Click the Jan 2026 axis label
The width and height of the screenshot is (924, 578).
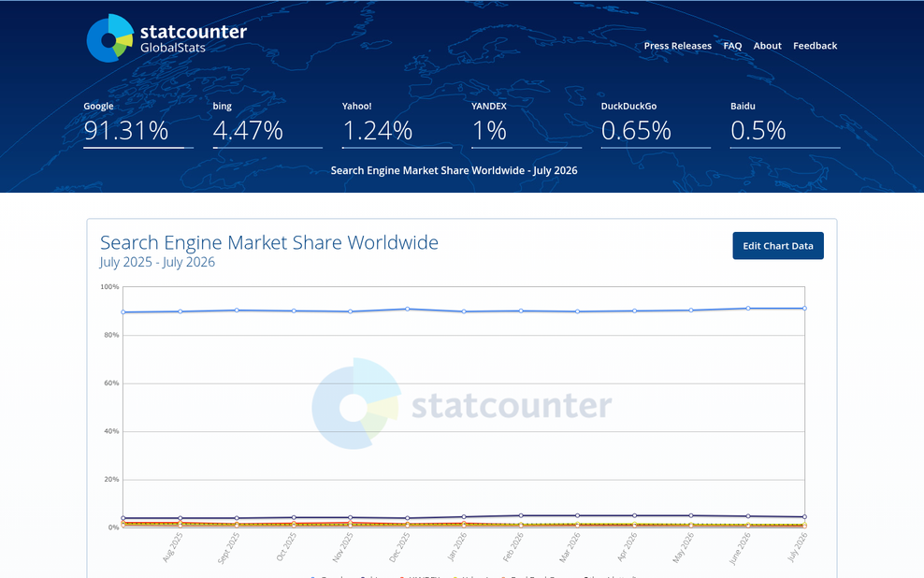457,547
